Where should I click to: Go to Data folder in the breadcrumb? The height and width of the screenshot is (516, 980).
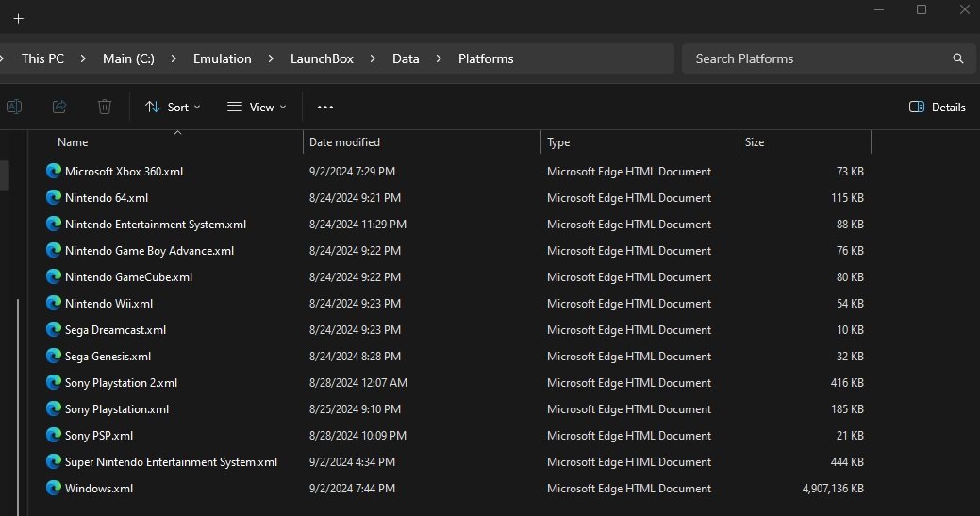coord(406,58)
